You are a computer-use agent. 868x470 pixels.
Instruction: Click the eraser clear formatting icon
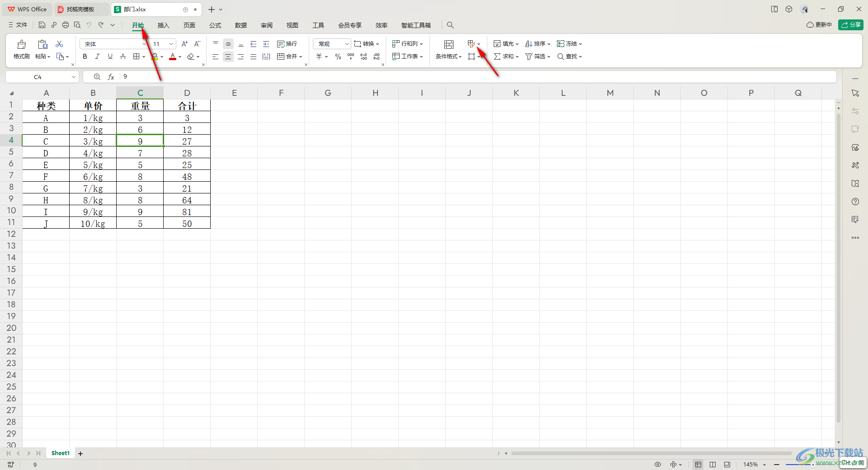(x=191, y=56)
